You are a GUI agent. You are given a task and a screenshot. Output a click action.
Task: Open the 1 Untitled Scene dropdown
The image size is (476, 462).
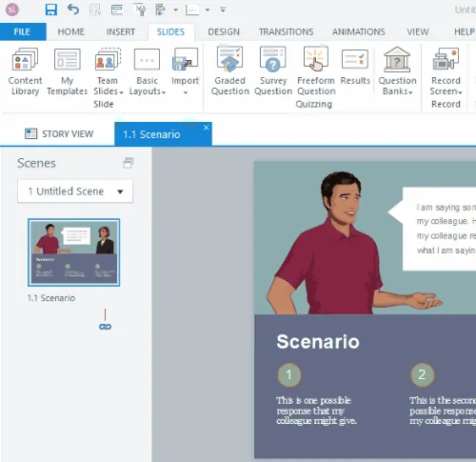pos(75,191)
